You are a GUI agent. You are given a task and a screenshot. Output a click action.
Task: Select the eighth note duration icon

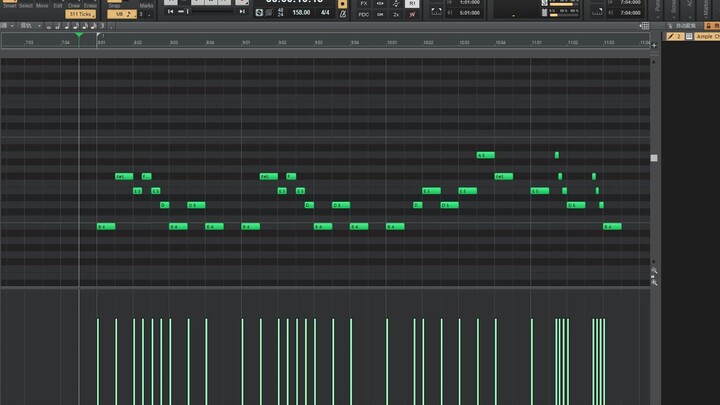(76, 26)
